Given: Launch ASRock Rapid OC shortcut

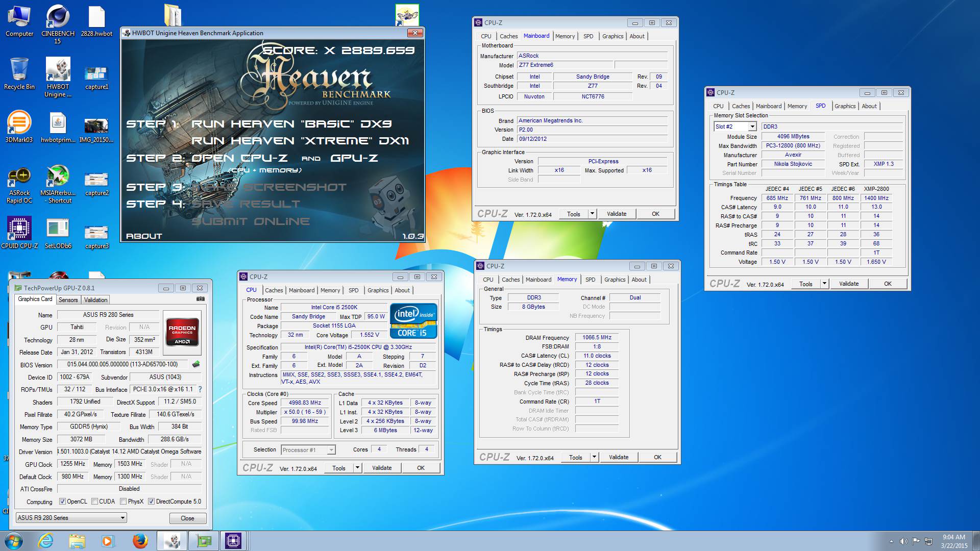Looking at the screenshot, I should click(x=19, y=185).
